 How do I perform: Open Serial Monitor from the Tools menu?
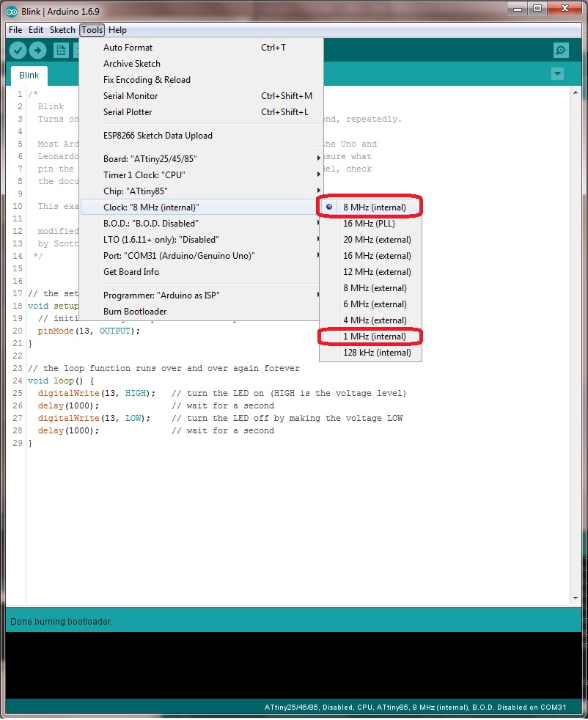202,96
